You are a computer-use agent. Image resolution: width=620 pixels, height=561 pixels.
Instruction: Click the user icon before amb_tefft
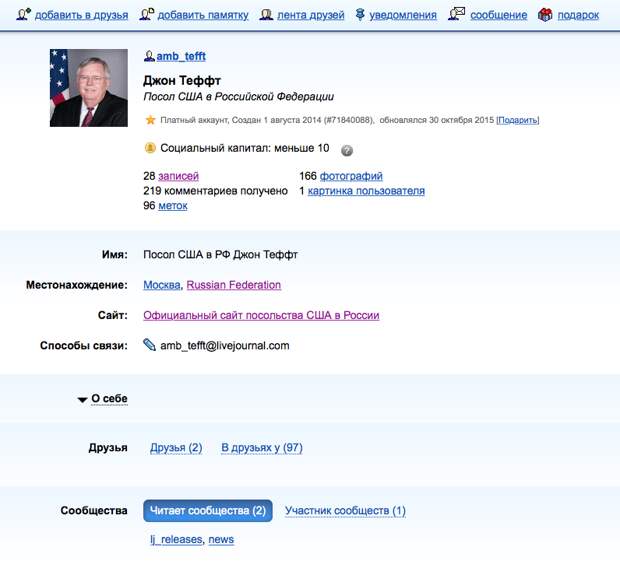click(x=149, y=56)
